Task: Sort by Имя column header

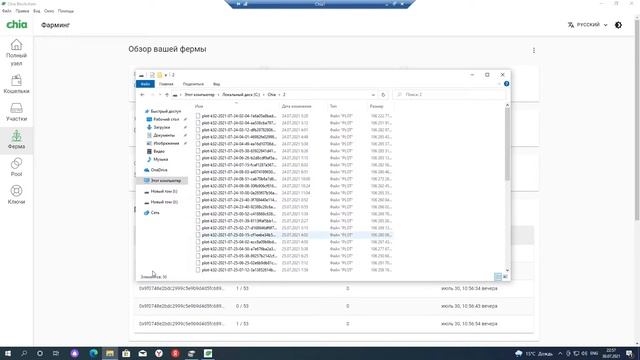Action: click(x=199, y=106)
